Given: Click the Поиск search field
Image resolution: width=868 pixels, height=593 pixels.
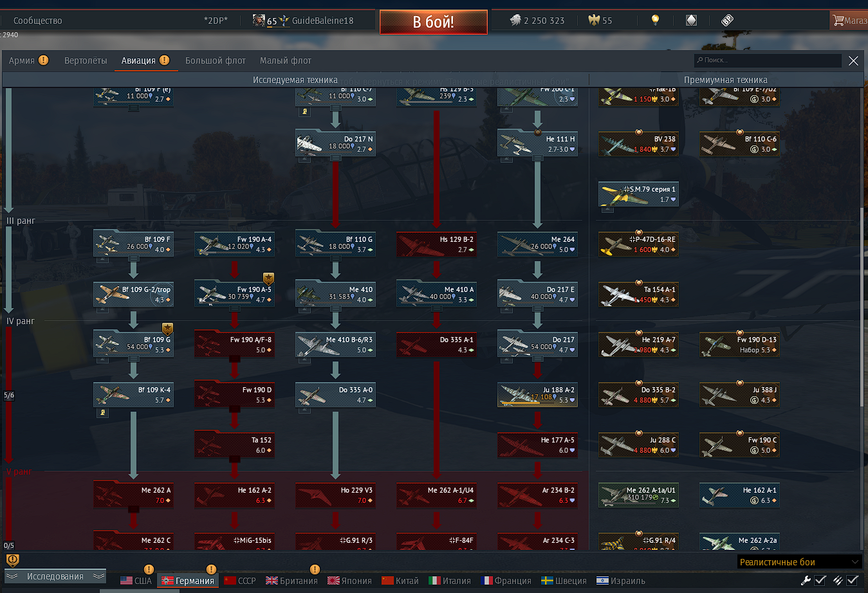Looking at the screenshot, I should 768,60.
